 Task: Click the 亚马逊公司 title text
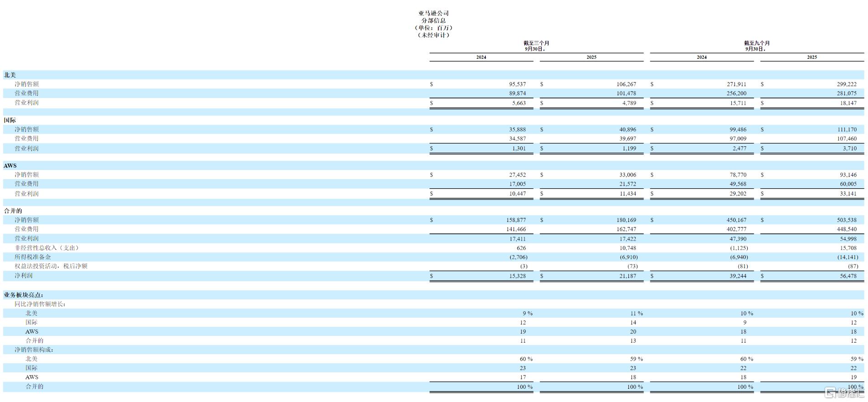click(434, 13)
